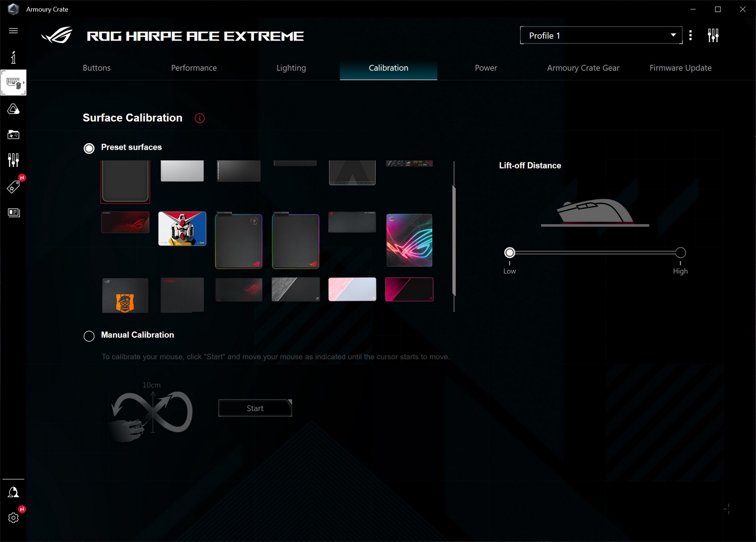
Task: Open the User Center account icon
Action: coord(13,492)
